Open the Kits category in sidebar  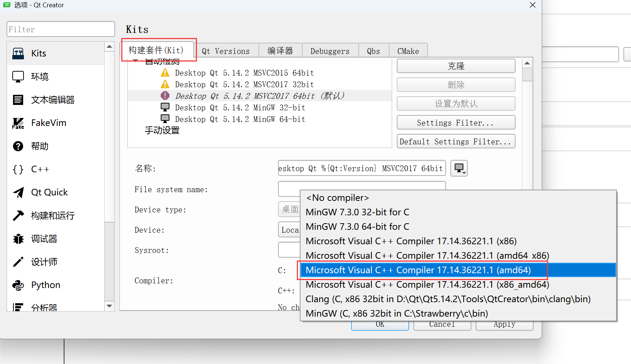click(x=56, y=54)
